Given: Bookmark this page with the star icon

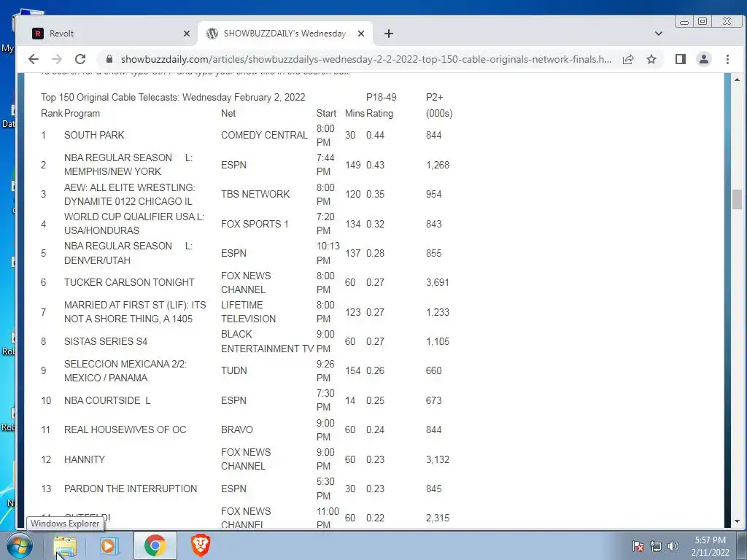Looking at the screenshot, I should (651, 59).
